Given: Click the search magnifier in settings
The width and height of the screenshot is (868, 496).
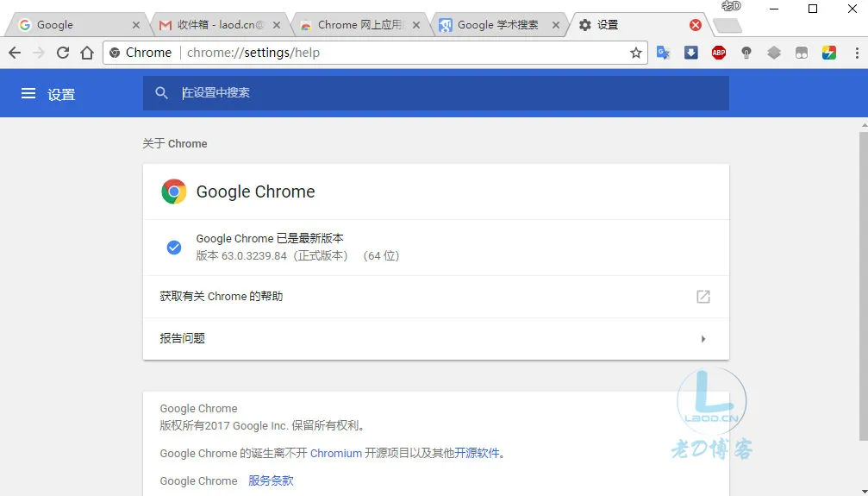Looking at the screenshot, I should [x=161, y=92].
